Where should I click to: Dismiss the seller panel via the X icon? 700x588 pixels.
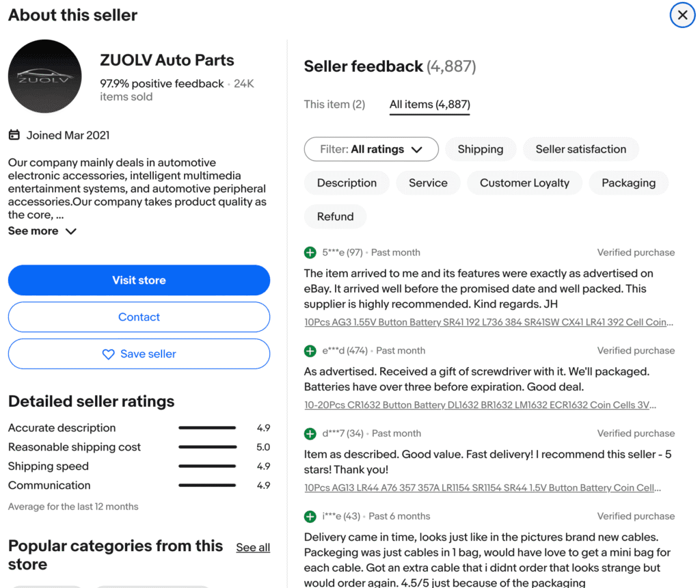click(682, 14)
